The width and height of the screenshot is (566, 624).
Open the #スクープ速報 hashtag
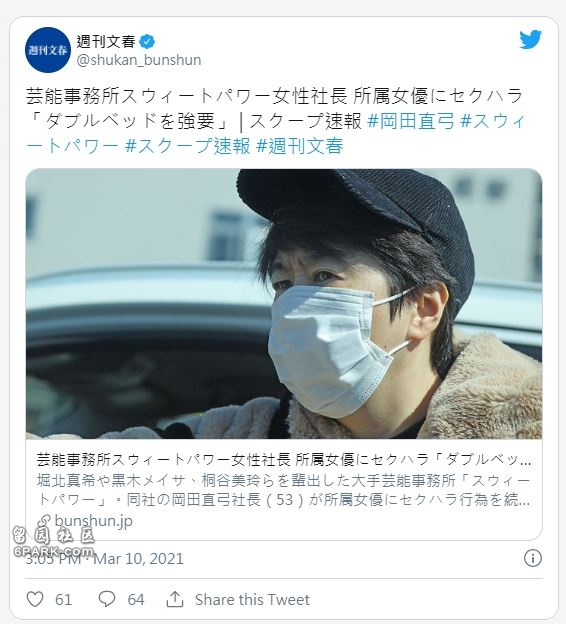(x=187, y=146)
